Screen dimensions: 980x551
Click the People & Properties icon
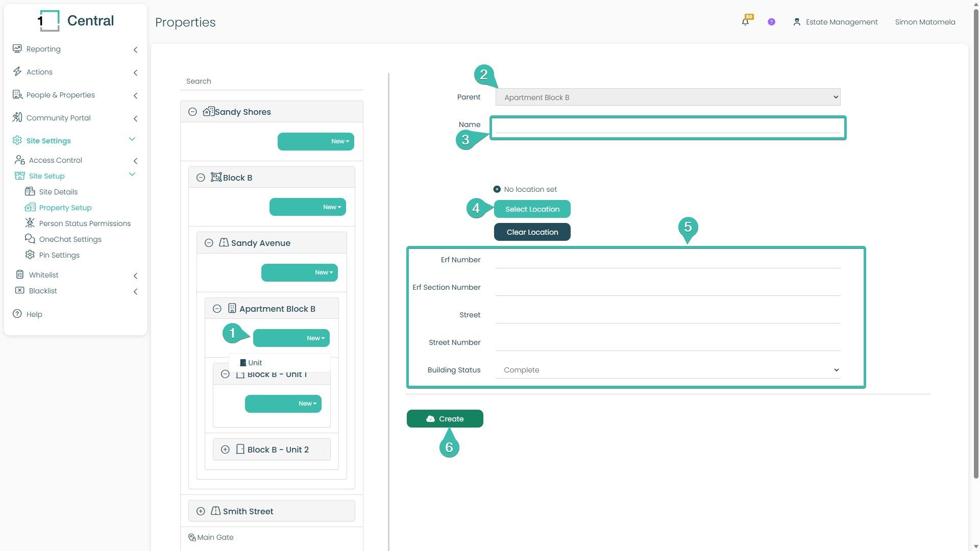[17, 94]
